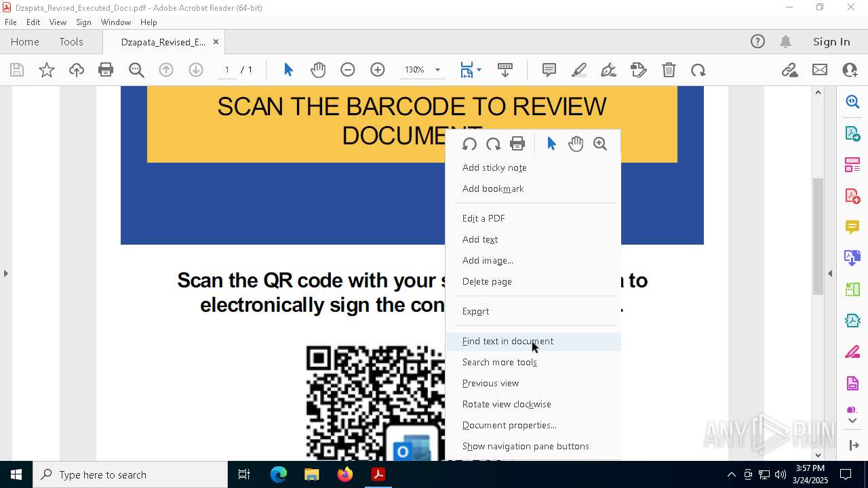Select Show navigation pane buttons
Viewport: 868px width, 488px height.
pos(533,446)
